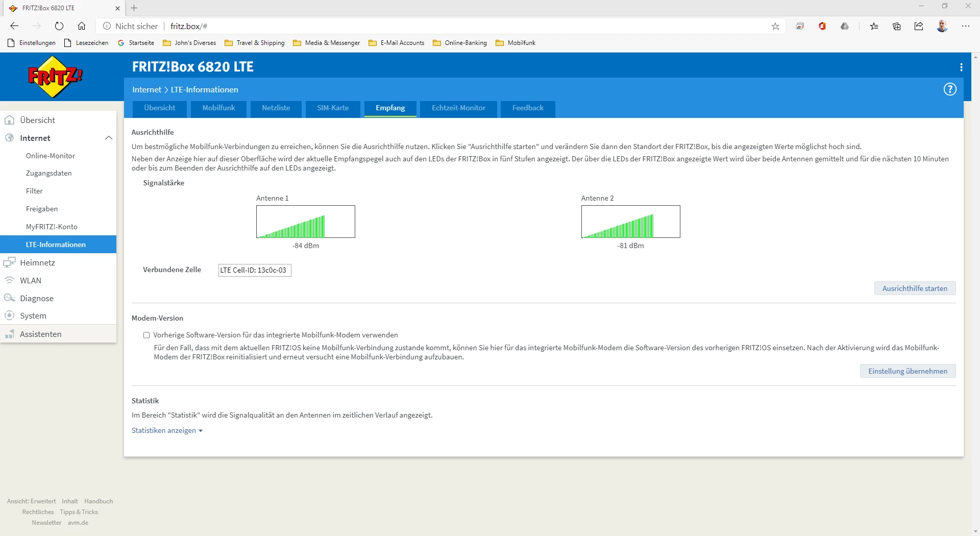
Task: Open the 'Tipps & Tricks' footer link
Action: (x=79, y=512)
